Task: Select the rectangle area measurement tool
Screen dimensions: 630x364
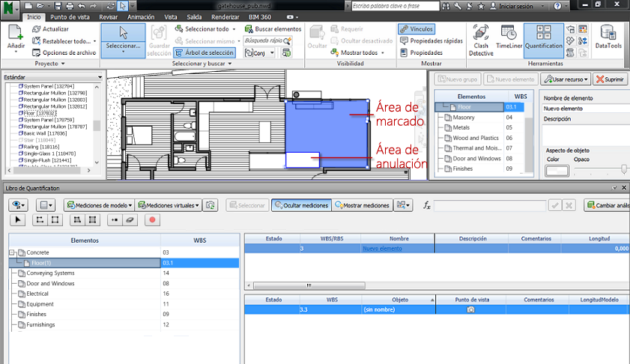Action: (x=92, y=219)
